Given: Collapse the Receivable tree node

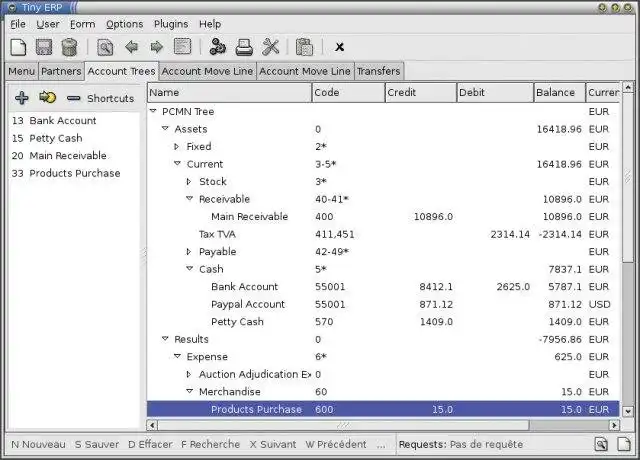Looking at the screenshot, I should pyautogui.click(x=190, y=199).
